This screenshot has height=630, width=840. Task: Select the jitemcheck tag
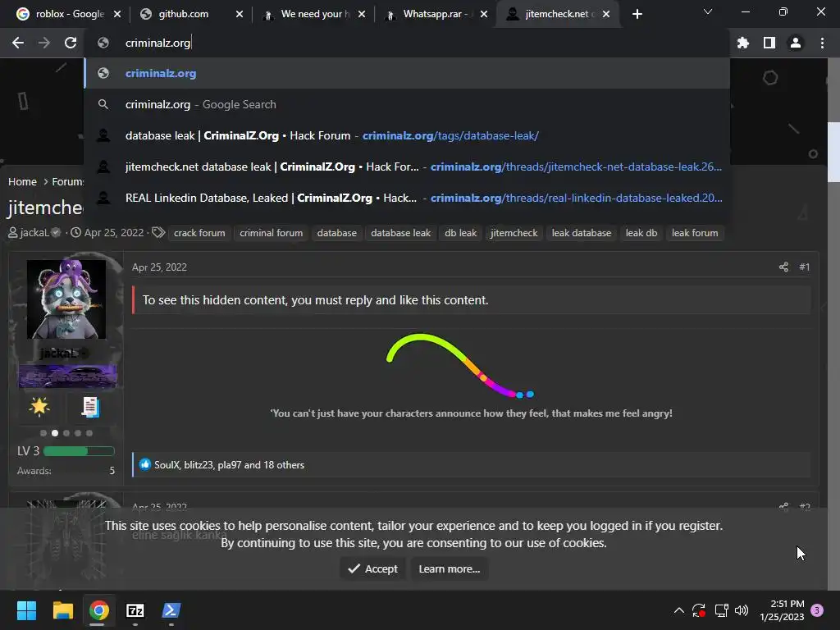(x=514, y=233)
